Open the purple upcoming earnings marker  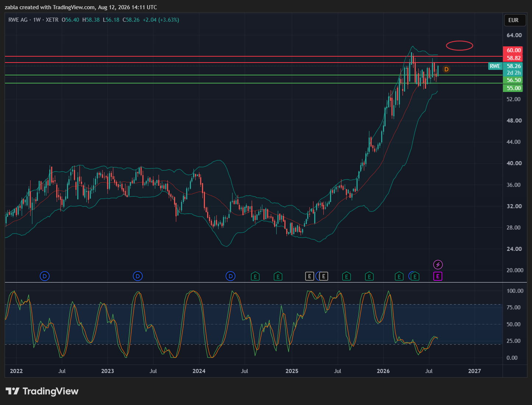click(438, 276)
